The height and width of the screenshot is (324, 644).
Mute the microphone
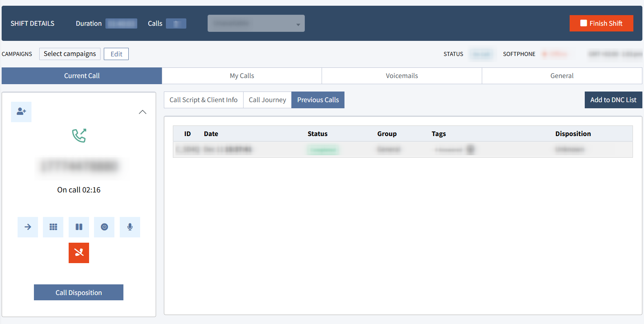130,227
